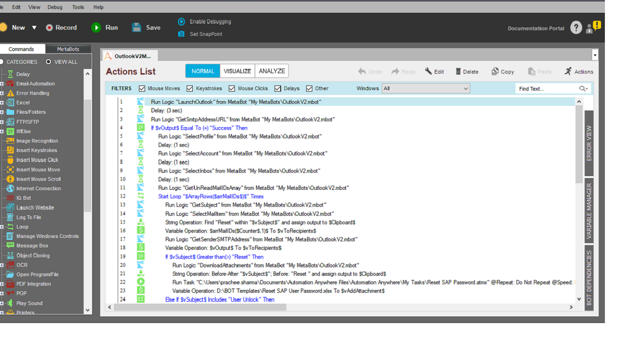Uncheck the Mouse Moves filter
This screenshot has width=628, height=364.
(142, 89)
